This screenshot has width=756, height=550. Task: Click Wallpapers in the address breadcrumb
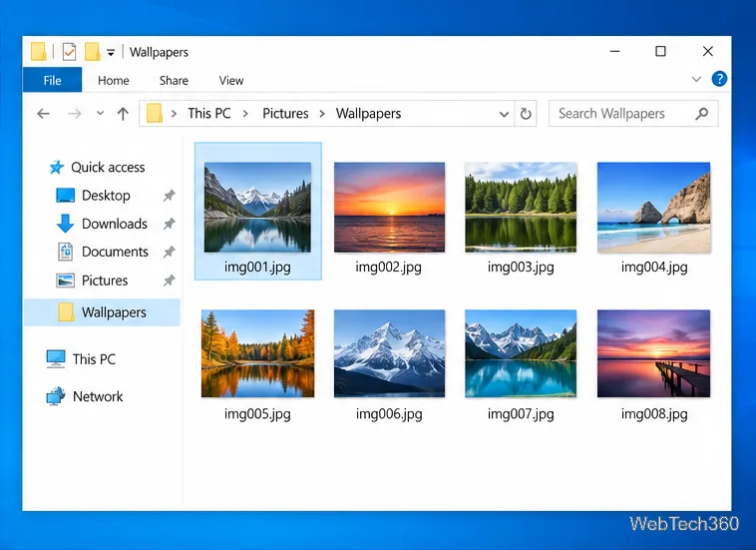(368, 114)
